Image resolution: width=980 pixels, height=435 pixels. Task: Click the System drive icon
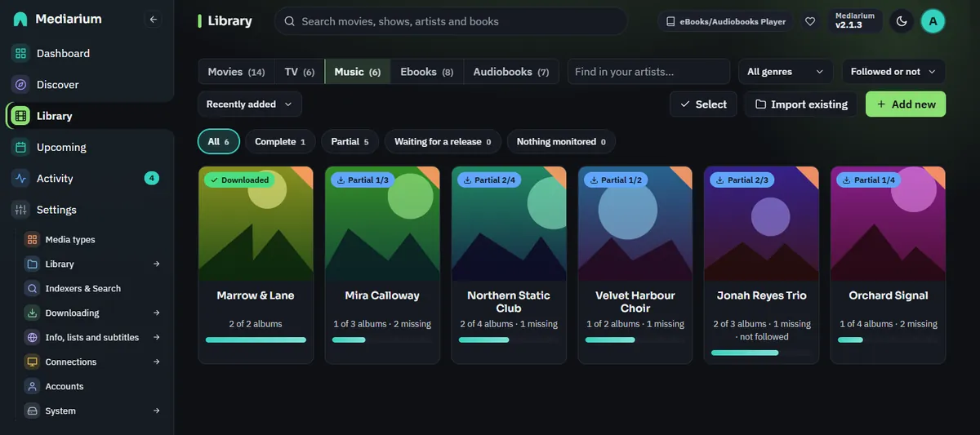[x=32, y=411]
